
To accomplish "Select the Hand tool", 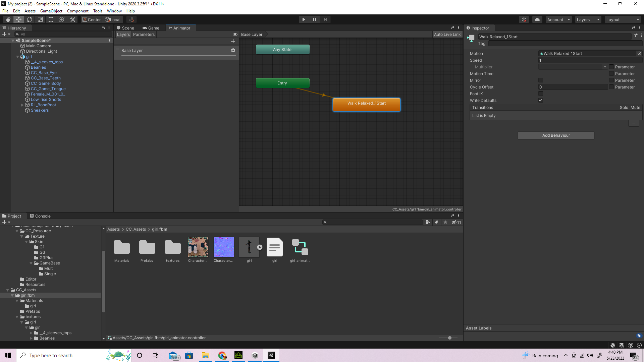I will pyautogui.click(x=8, y=19).
